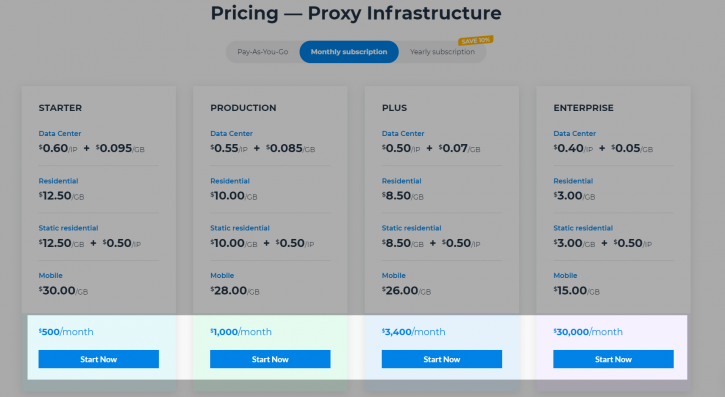
Task: Click the PLUS plan heading
Action: tap(394, 108)
